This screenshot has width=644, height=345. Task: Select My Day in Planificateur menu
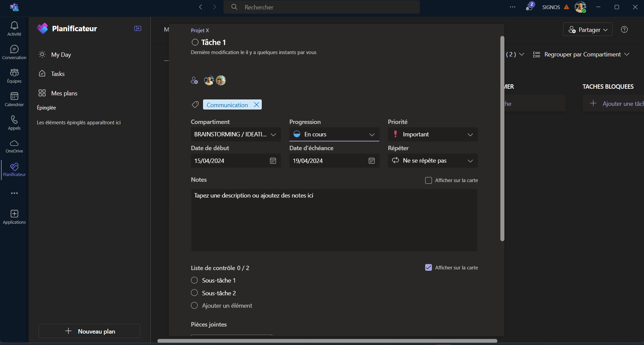61,55
